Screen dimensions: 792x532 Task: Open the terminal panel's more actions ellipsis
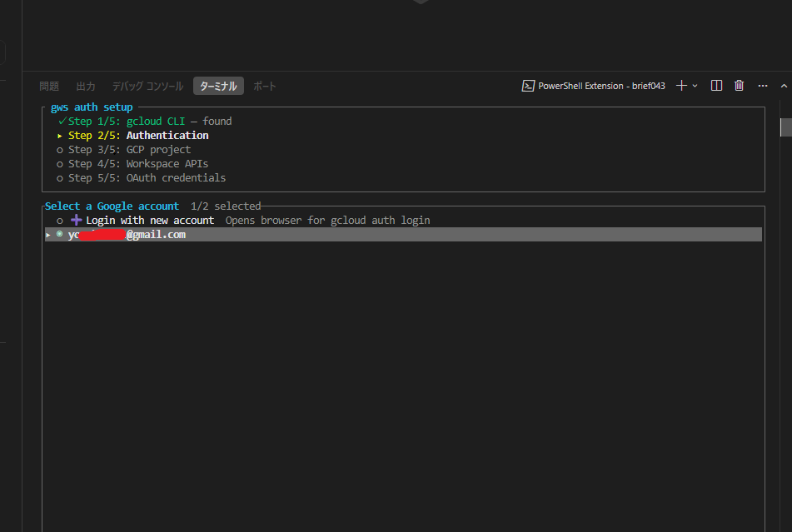[x=762, y=86]
